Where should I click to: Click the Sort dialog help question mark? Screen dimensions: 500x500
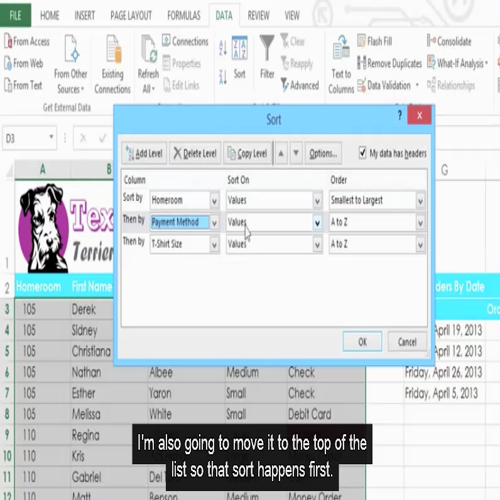point(400,115)
